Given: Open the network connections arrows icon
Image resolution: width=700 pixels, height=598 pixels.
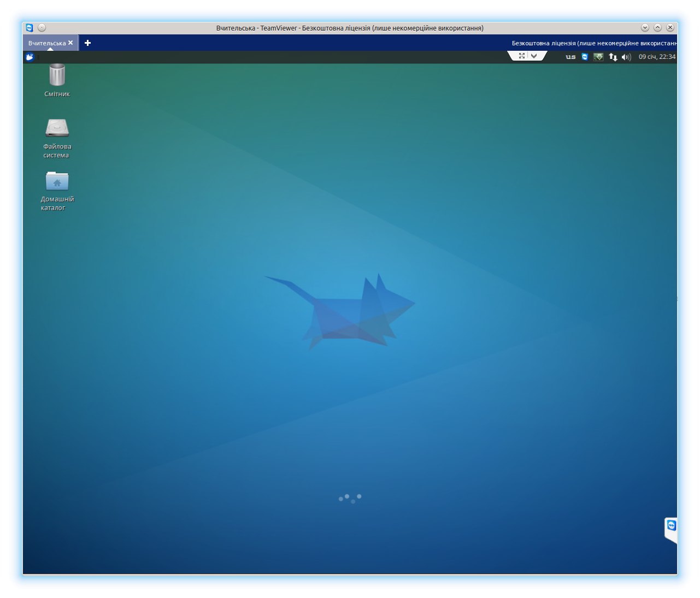Looking at the screenshot, I should (x=613, y=57).
